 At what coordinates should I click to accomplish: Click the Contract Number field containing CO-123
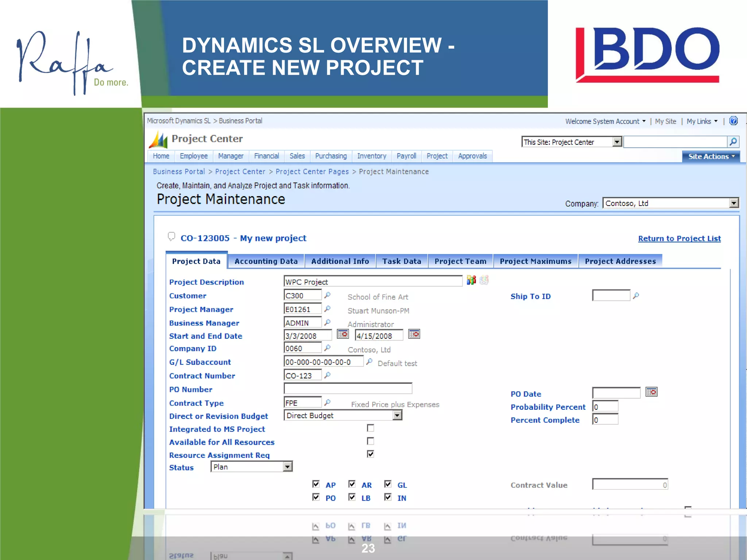pyautogui.click(x=303, y=375)
